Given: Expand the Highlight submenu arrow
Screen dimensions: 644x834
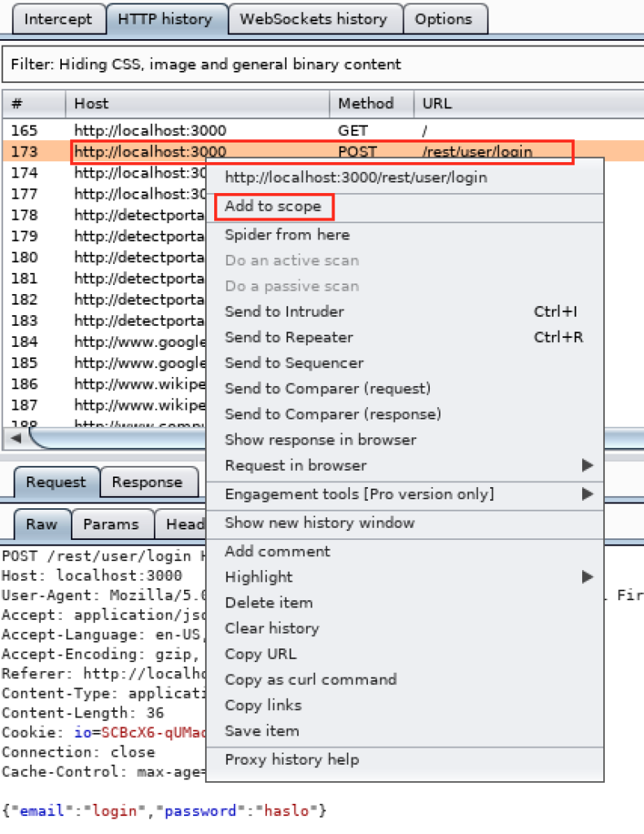Looking at the screenshot, I should [x=587, y=577].
